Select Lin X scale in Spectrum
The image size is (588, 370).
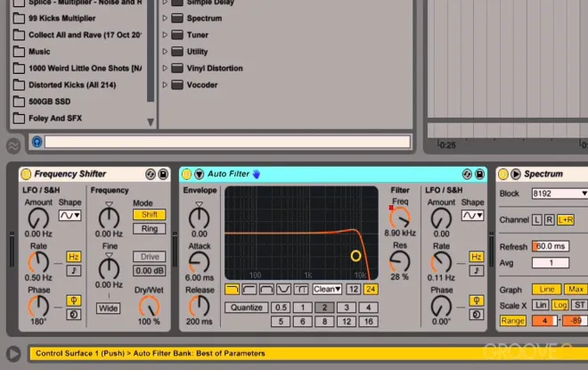pyautogui.click(x=541, y=305)
